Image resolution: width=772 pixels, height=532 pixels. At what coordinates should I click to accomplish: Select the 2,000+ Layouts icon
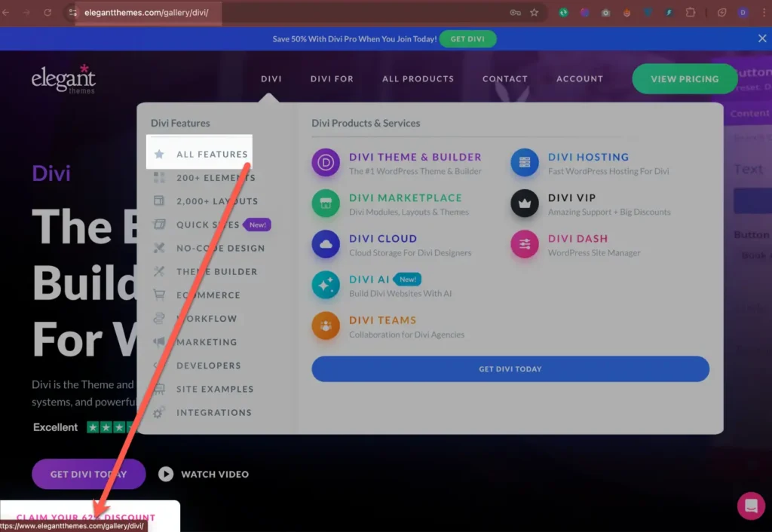tap(159, 200)
